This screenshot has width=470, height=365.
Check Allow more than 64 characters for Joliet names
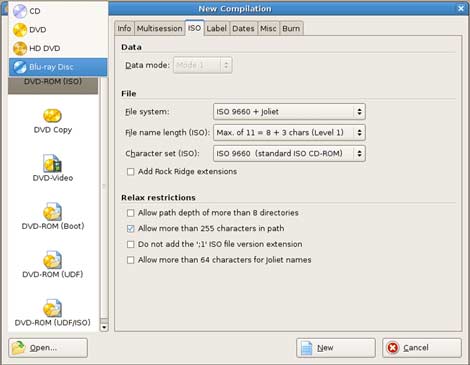pos(130,260)
